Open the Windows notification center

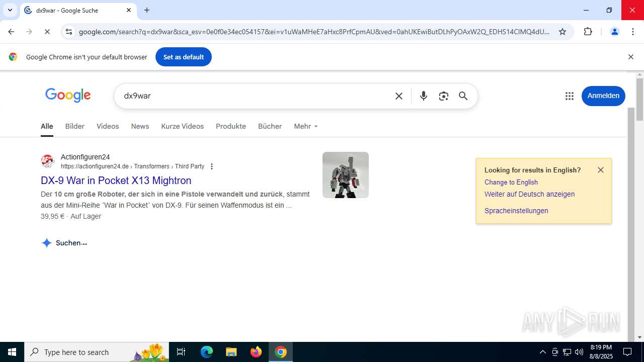pos(627,352)
